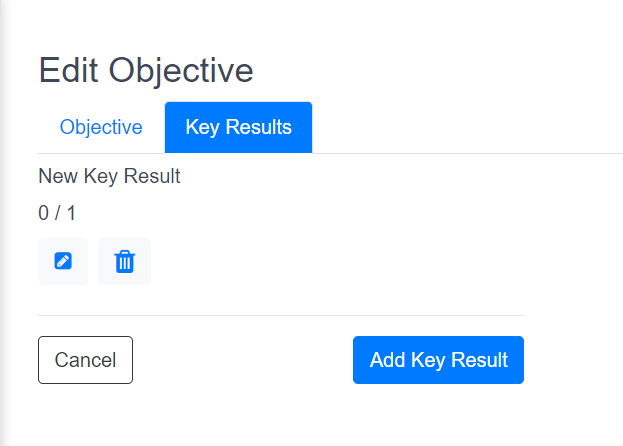
Task: Click the Cancel button
Action: 85,360
